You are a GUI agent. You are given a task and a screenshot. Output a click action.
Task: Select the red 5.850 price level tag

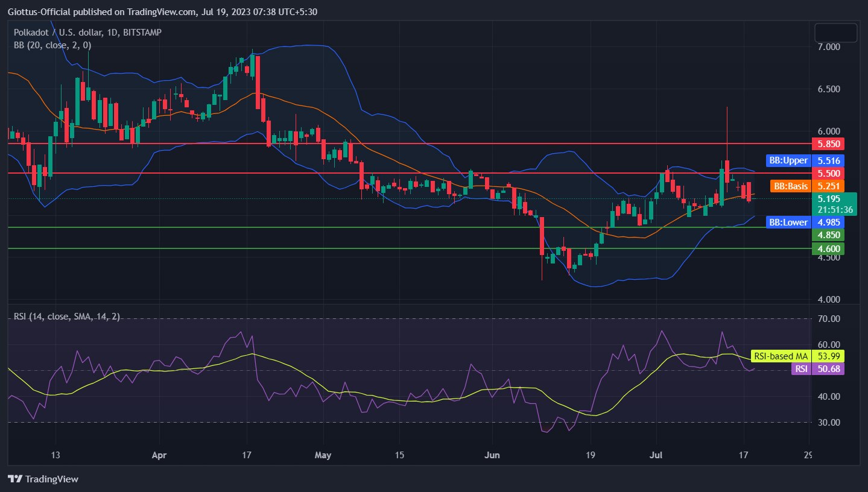828,144
